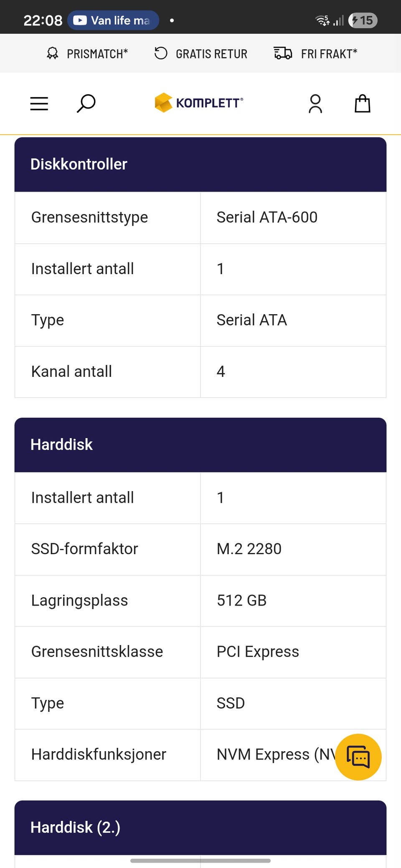Screen dimensions: 401x868
Task: Open the shopping bag cart
Action: click(362, 103)
